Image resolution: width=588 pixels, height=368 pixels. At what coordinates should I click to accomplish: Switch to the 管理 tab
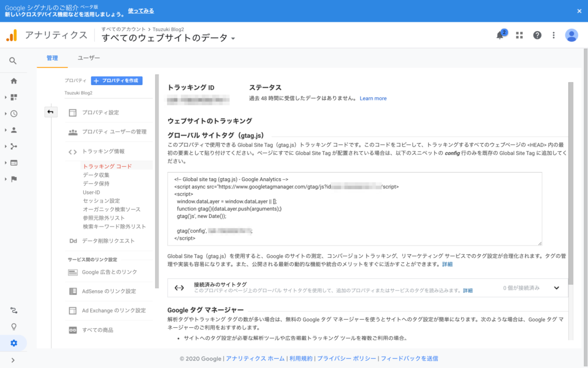click(x=52, y=58)
